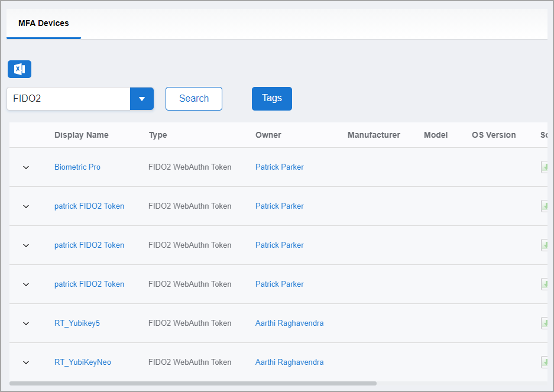The image size is (554, 392).
Task: Open the Biometric Pro device link
Action: (77, 167)
